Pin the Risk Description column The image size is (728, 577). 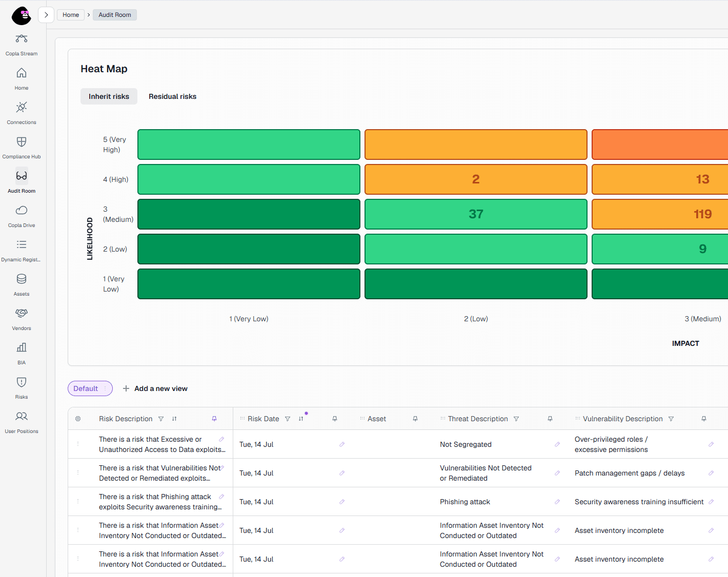tap(214, 419)
